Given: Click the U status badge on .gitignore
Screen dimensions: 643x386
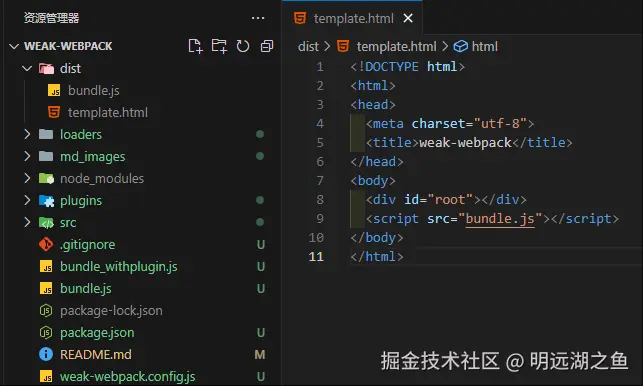Looking at the screenshot, I should [x=260, y=244].
